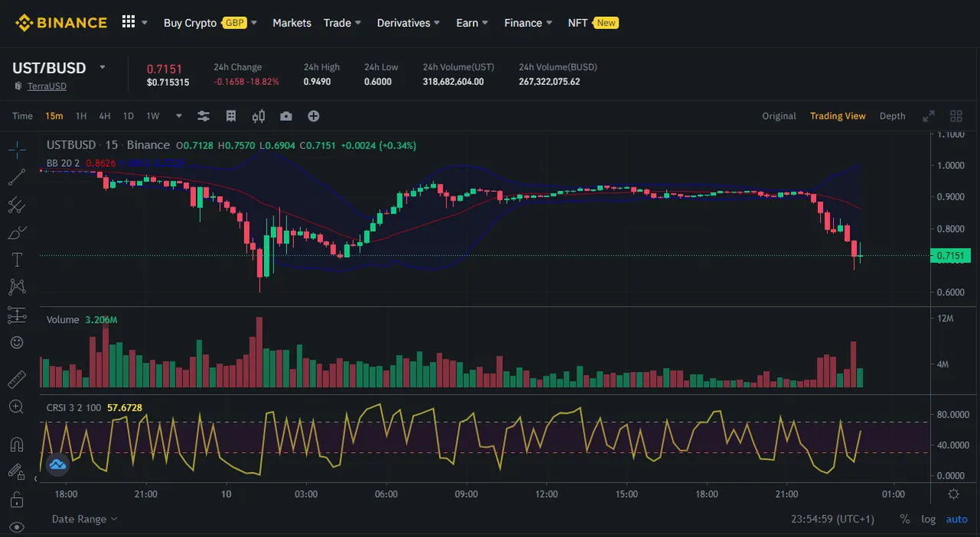Click the Binance logo
Viewport: 980px width, 537px height.
[x=60, y=23]
